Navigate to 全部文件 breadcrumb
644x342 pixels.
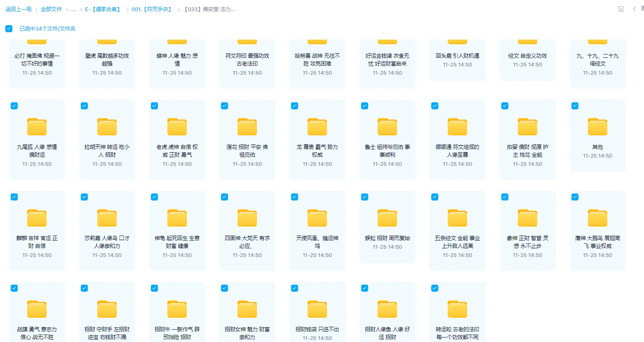[x=51, y=9]
